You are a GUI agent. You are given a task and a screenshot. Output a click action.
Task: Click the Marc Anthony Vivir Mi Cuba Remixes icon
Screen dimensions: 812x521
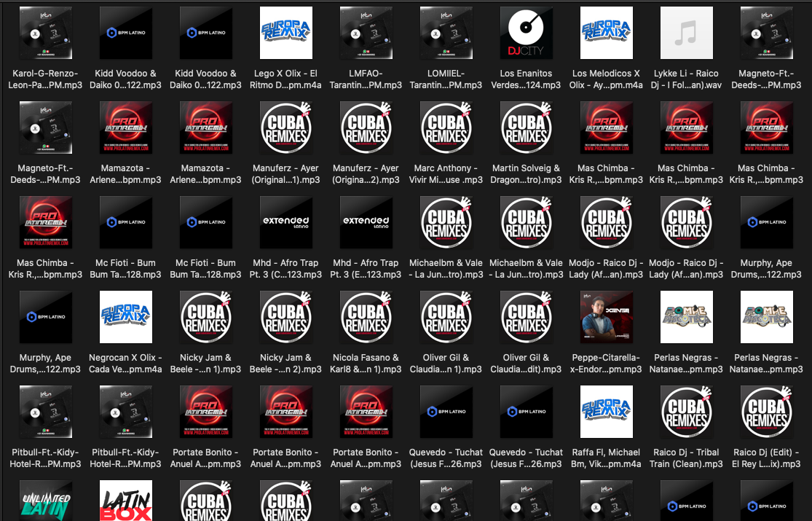pos(446,128)
